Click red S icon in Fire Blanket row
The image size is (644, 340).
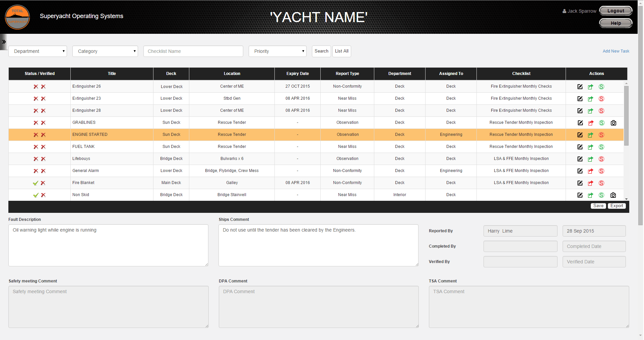[601, 183]
